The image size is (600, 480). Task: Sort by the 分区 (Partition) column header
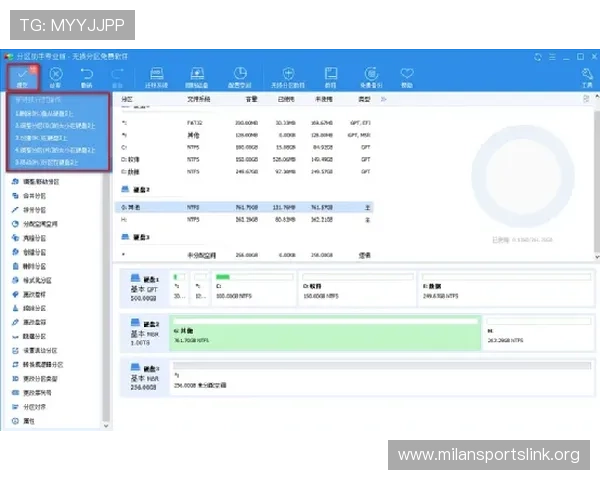coord(127,99)
